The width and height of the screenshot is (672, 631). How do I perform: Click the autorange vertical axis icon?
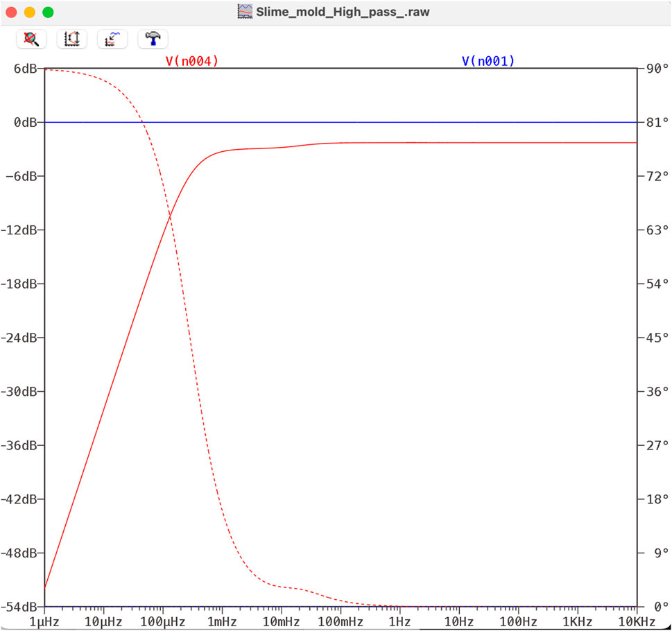click(71, 40)
